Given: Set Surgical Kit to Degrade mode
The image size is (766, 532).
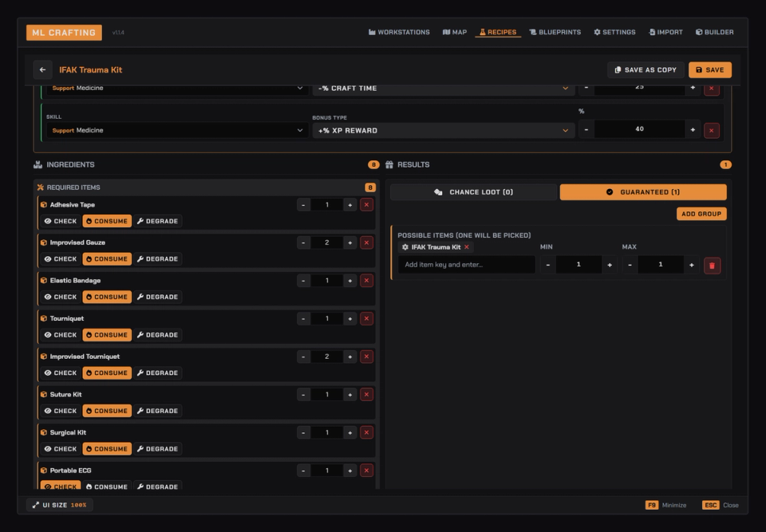Looking at the screenshot, I should [157, 449].
